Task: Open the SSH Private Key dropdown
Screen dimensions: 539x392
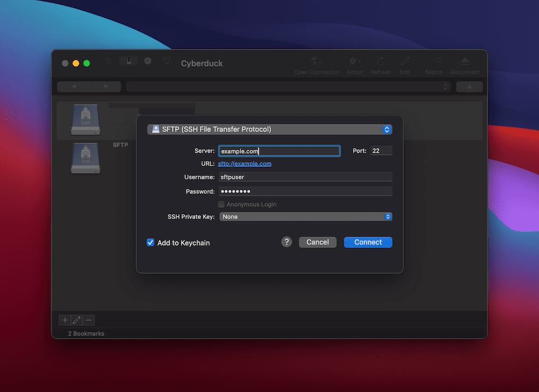Action: 306,217
